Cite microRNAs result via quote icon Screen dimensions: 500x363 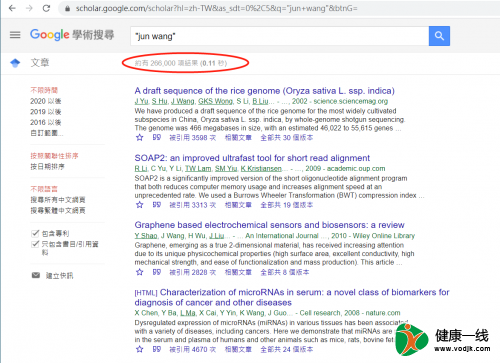[x=157, y=349]
